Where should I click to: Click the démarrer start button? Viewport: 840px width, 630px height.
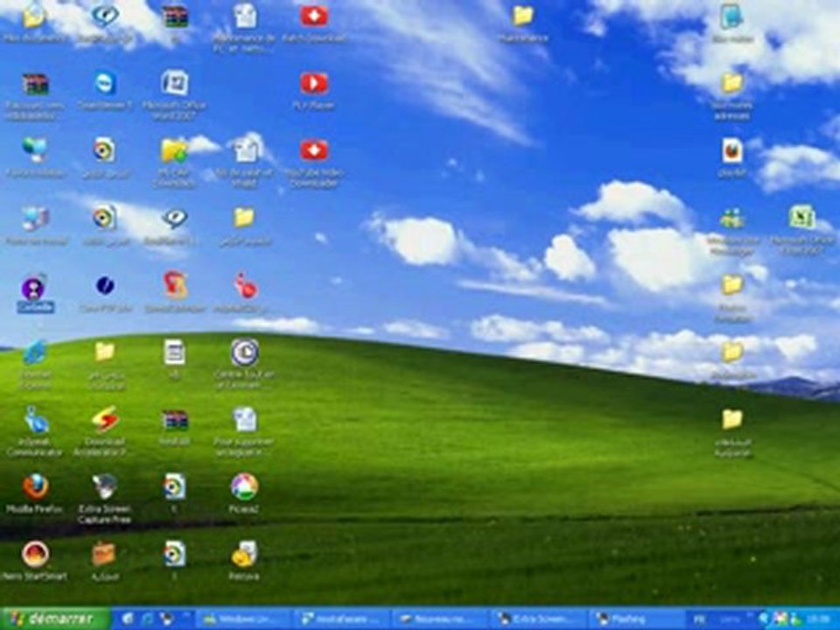(x=56, y=619)
